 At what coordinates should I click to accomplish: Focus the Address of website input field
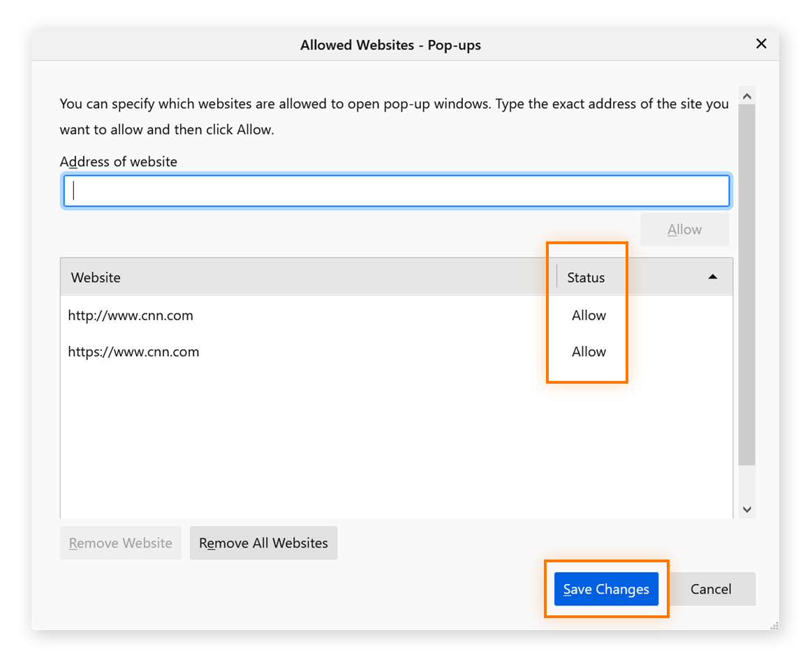coord(396,190)
